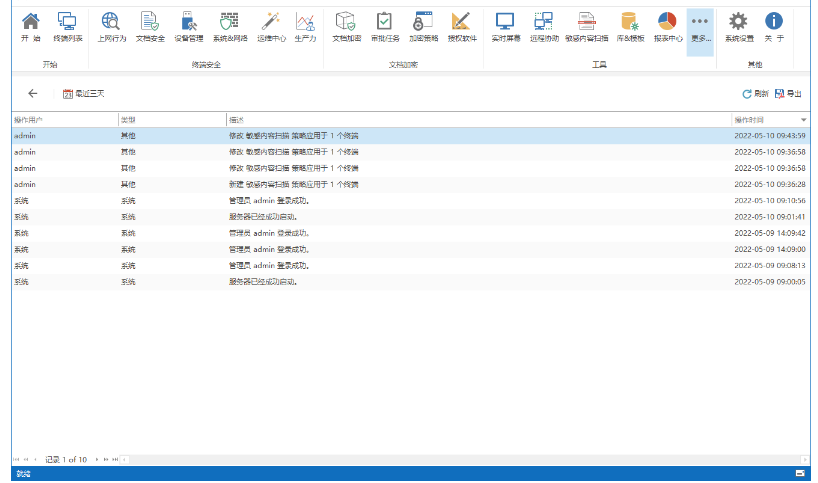
Task: Launch 实时屏幕 real-time screen tool
Action: click(505, 26)
